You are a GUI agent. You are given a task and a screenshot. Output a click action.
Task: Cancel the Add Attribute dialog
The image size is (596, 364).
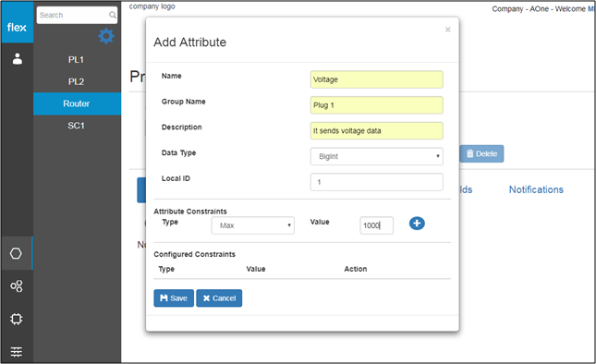(219, 298)
